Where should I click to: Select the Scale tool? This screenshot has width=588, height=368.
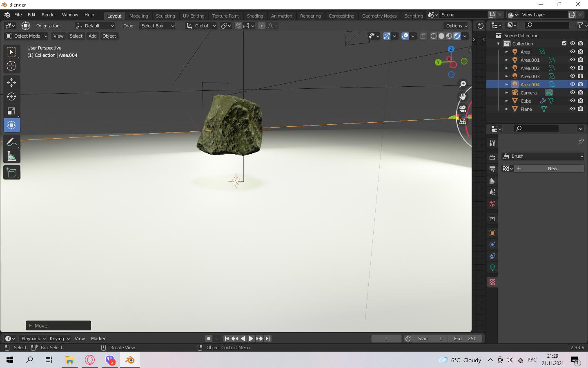tap(11, 111)
